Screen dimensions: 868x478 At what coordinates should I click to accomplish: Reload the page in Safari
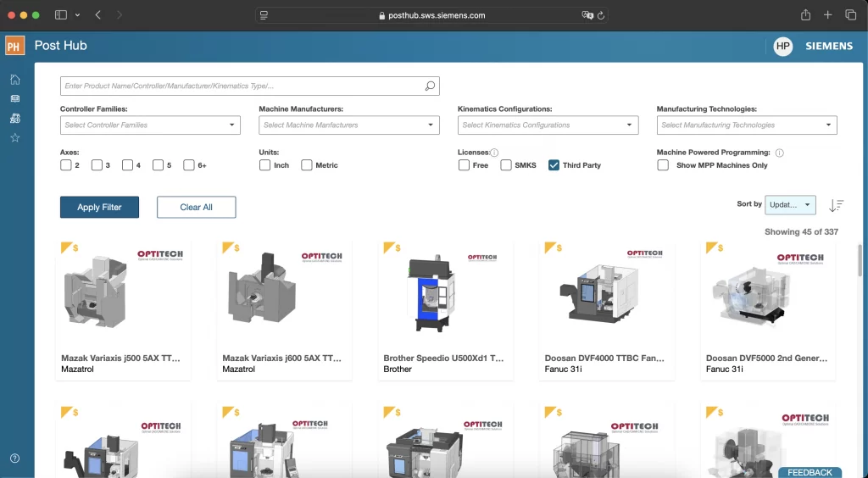click(601, 15)
